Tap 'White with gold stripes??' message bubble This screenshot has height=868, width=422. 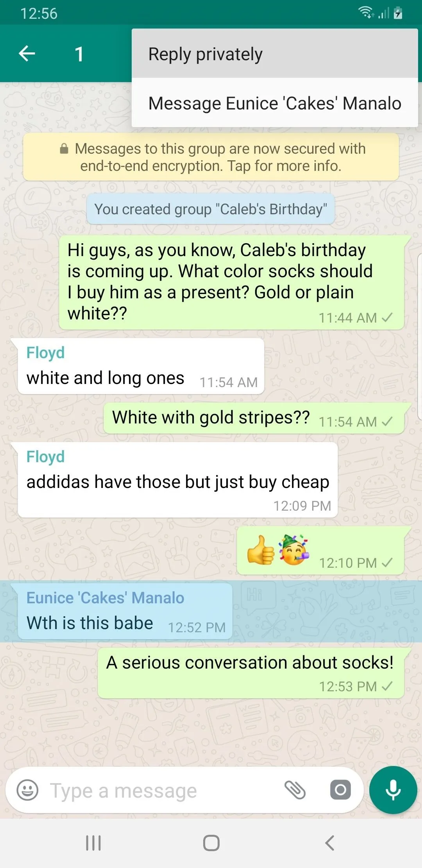click(254, 418)
